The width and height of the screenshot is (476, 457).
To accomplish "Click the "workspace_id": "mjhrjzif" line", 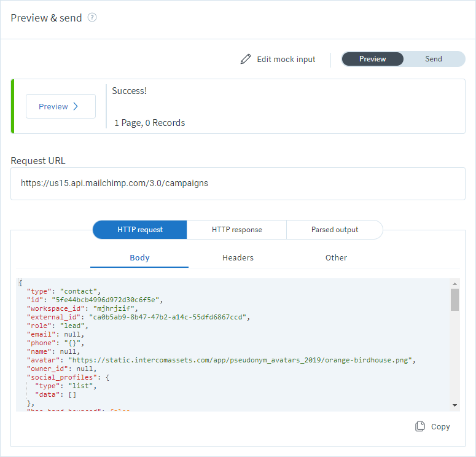I will [x=82, y=308].
